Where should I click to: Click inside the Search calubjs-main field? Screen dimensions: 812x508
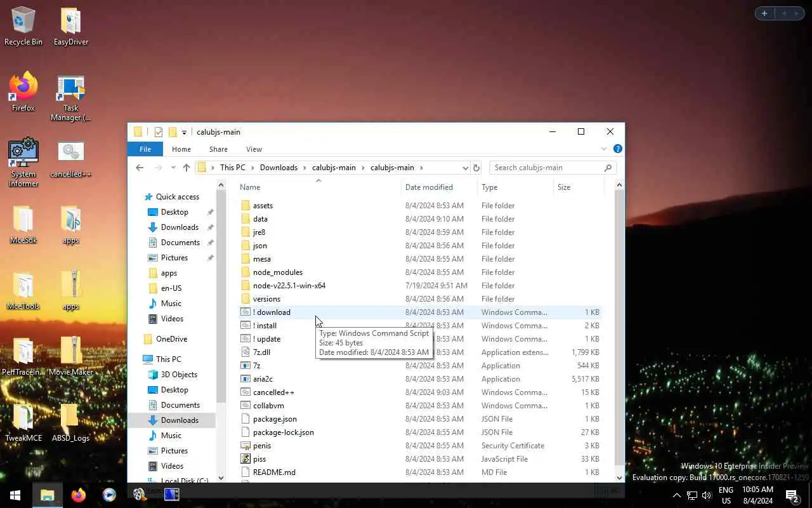click(547, 168)
